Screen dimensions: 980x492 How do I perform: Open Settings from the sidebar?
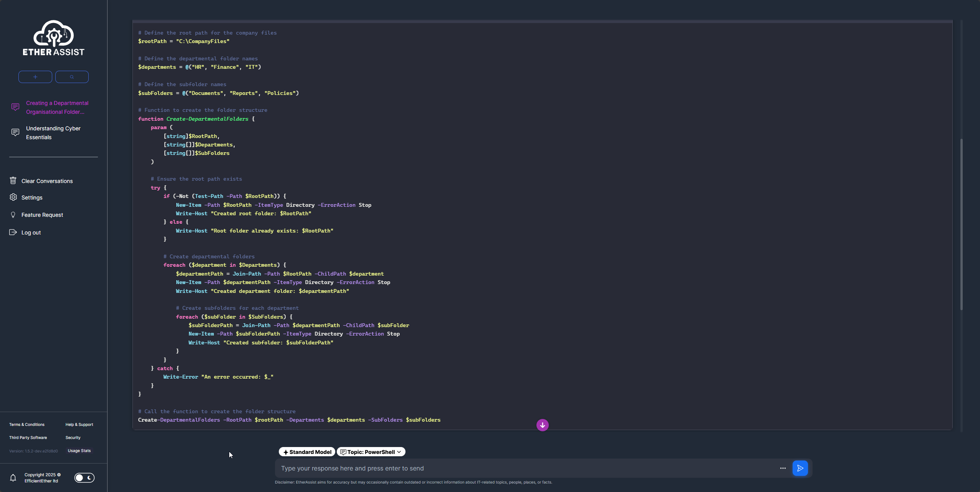click(32, 198)
